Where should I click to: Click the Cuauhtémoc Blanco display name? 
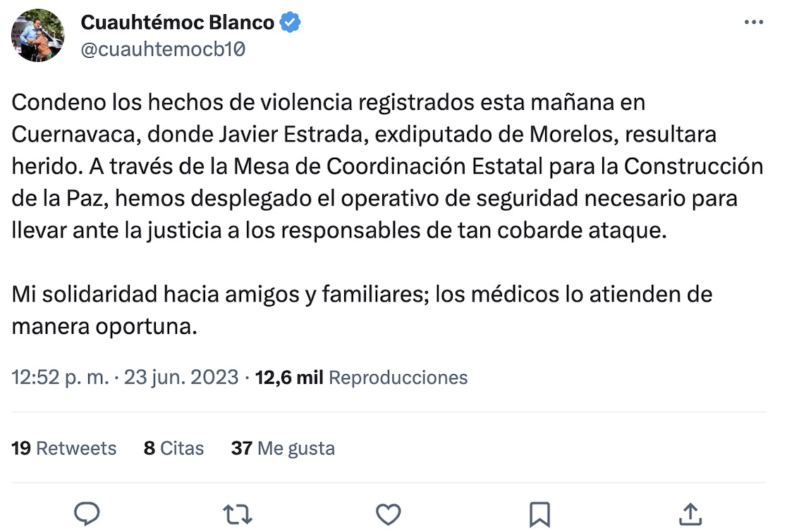tap(177, 23)
